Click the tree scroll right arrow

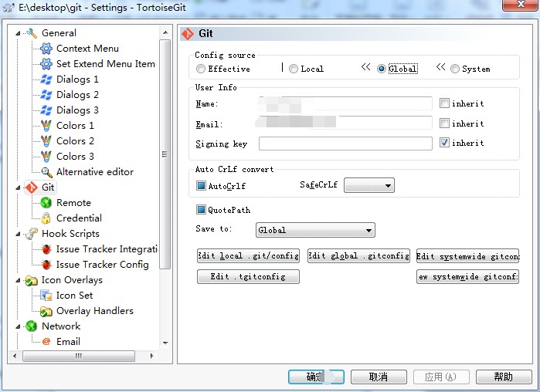tap(152, 356)
